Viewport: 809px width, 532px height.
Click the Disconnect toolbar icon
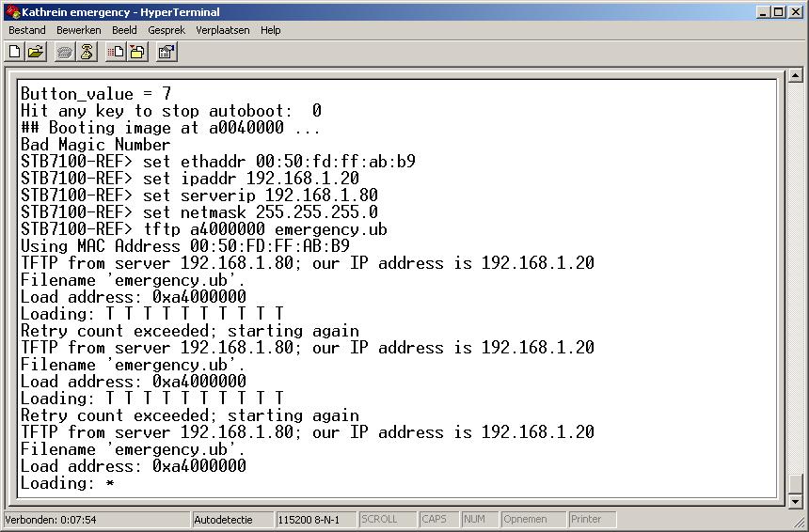tap(87, 52)
